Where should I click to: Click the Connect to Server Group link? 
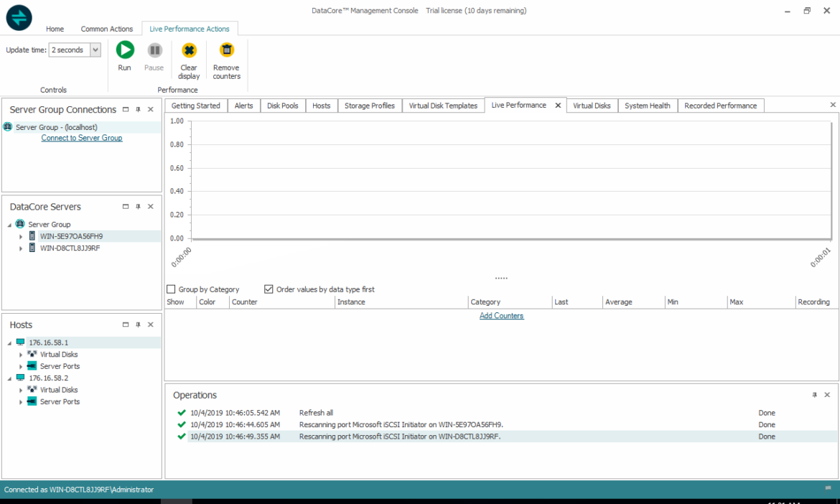[x=81, y=138]
